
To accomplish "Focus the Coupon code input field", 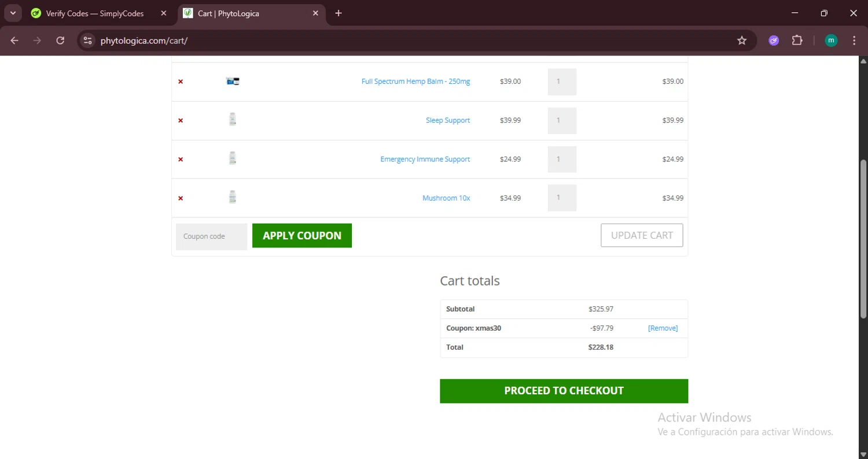I will point(212,236).
